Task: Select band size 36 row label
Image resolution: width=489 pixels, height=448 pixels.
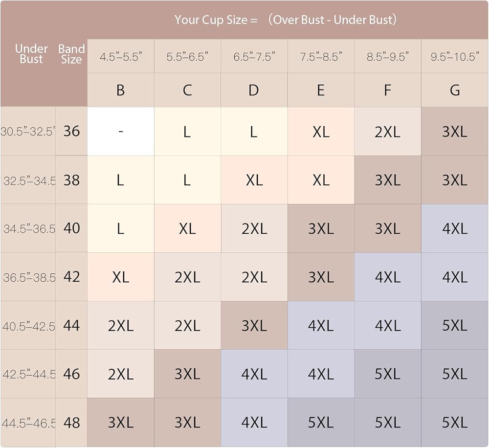Action: [x=71, y=131]
